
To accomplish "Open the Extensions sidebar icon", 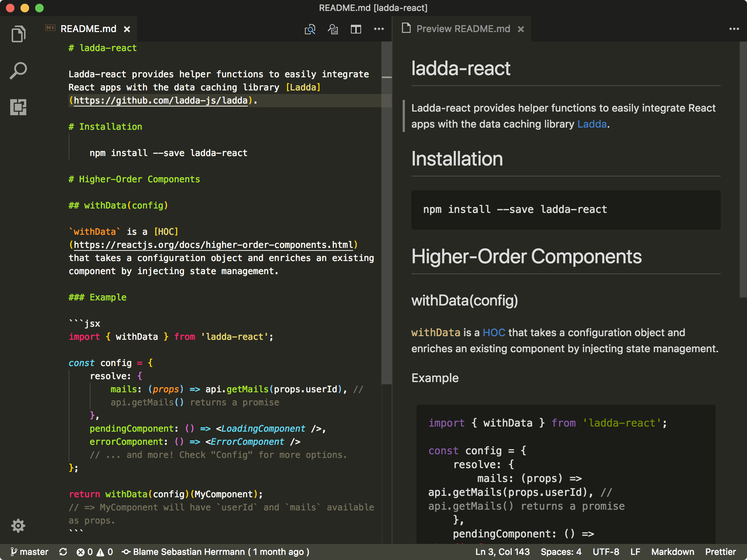I will [x=18, y=107].
